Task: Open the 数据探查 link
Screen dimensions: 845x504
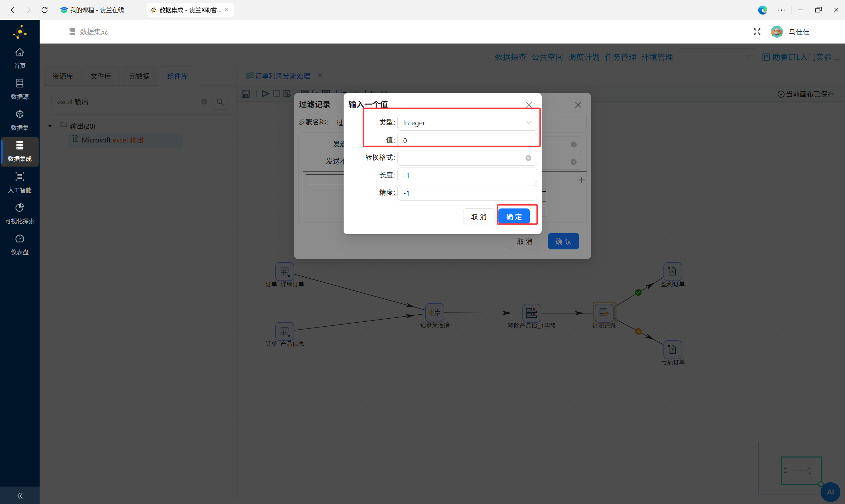Action: pyautogui.click(x=510, y=57)
